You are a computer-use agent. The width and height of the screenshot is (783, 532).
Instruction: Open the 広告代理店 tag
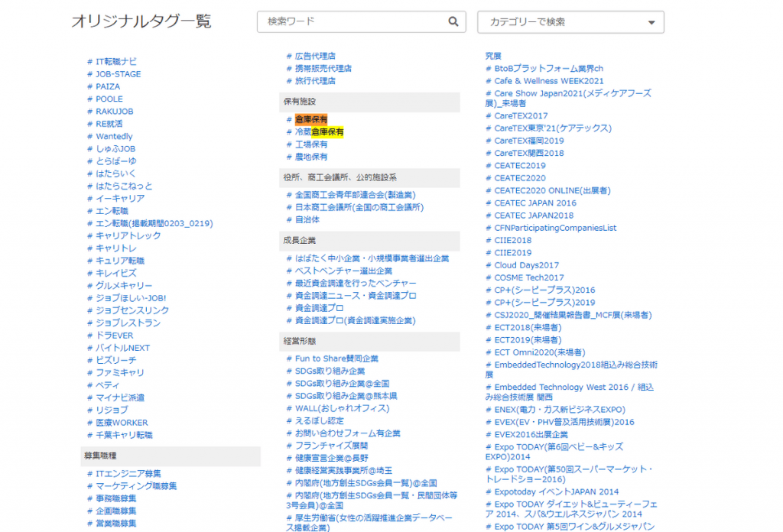click(x=315, y=56)
